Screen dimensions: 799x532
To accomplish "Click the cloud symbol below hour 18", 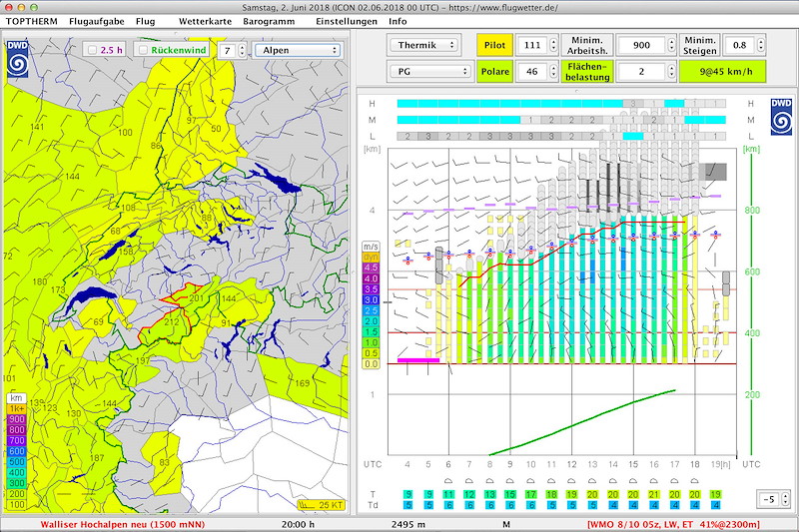I will click(x=695, y=481).
